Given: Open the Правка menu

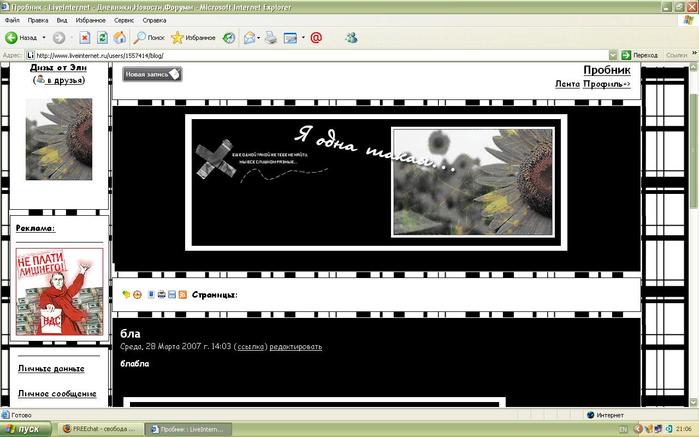Looking at the screenshot, I should click(38, 21).
